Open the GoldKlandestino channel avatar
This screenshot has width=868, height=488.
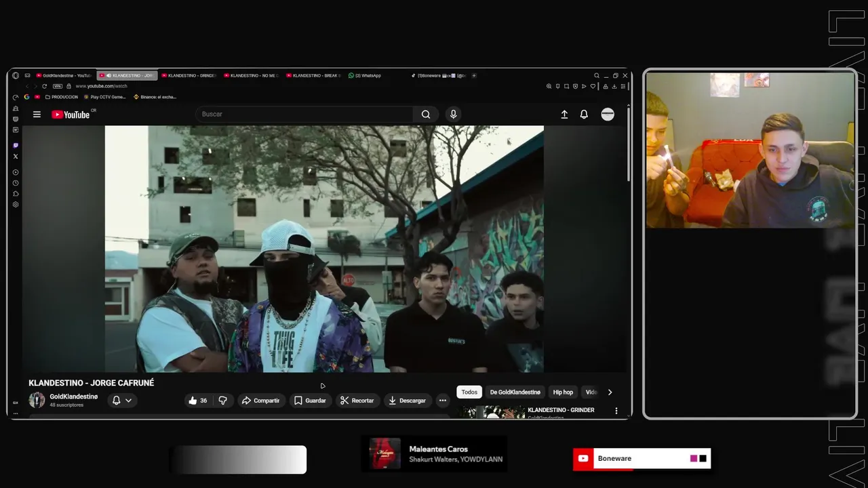tap(37, 400)
